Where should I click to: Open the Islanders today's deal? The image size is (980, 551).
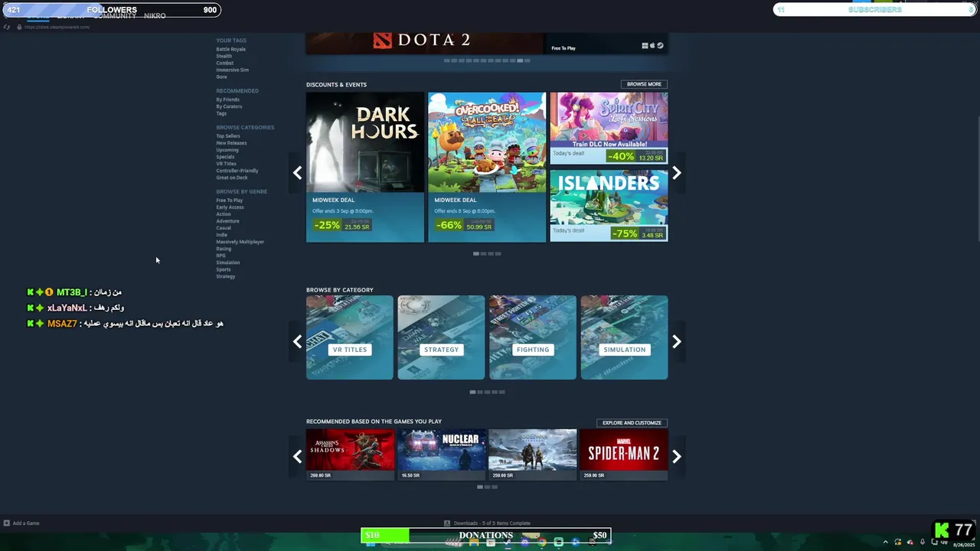pos(609,205)
